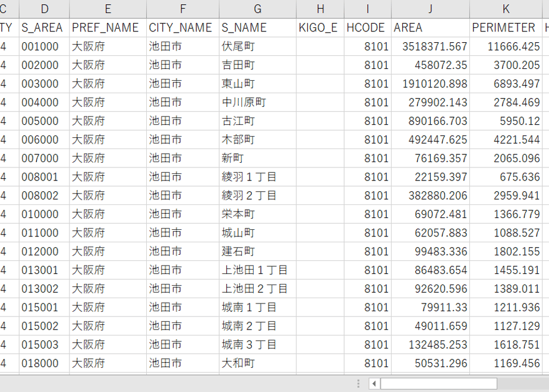Viewport: 549px width, 392px height.
Task: Select cell with S_AREA 001000
Action: tap(44, 46)
